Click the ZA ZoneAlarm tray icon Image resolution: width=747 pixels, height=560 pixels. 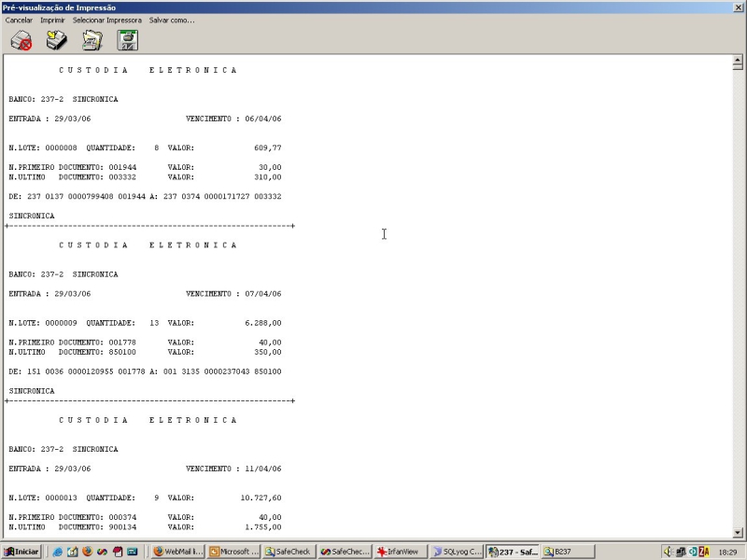click(704, 552)
